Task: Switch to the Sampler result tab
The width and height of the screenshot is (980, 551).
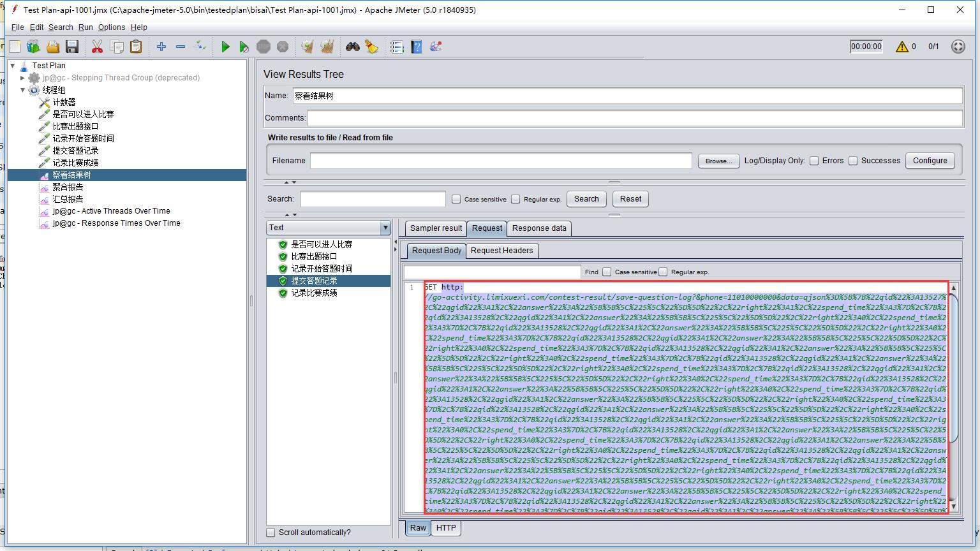Action: click(436, 228)
